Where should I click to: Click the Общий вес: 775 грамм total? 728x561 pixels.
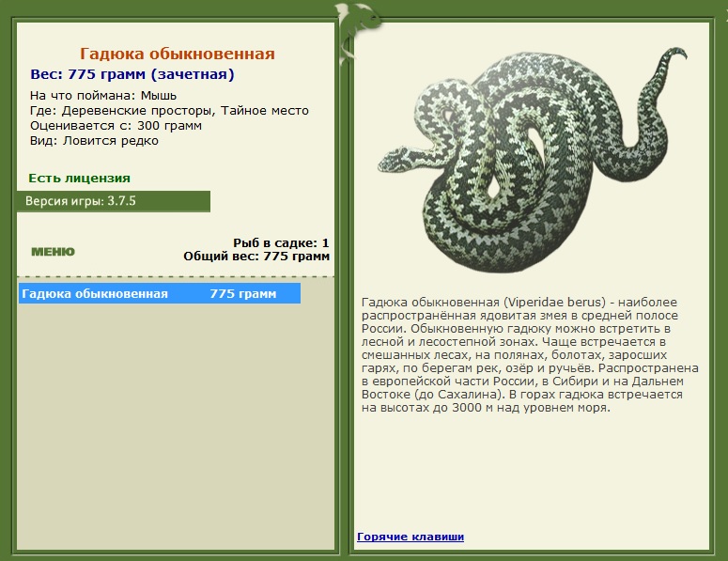[256, 257]
